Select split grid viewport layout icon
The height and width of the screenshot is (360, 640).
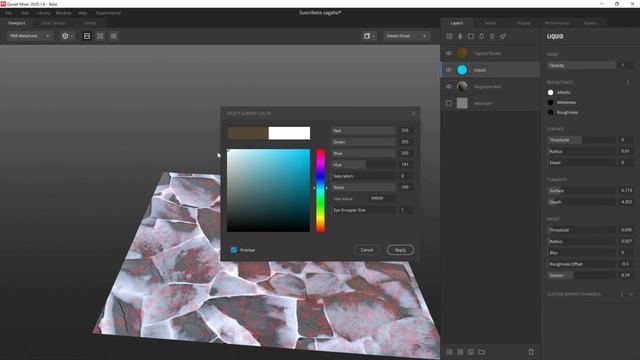click(x=100, y=36)
